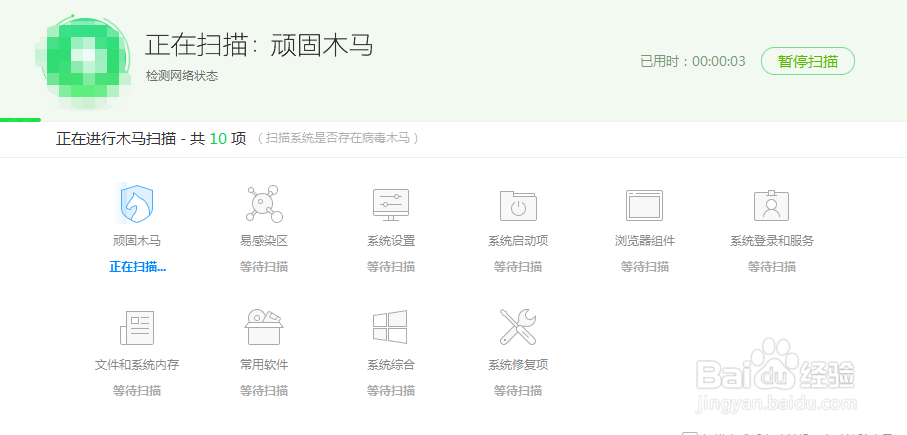Open the 文件和系统内存 document icon
The height and width of the screenshot is (435, 907).
[137, 327]
